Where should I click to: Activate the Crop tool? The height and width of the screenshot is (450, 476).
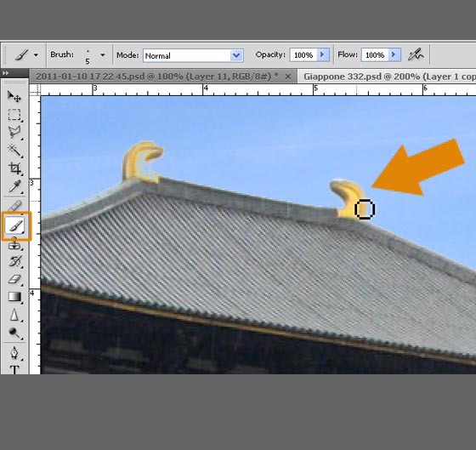pos(14,168)
